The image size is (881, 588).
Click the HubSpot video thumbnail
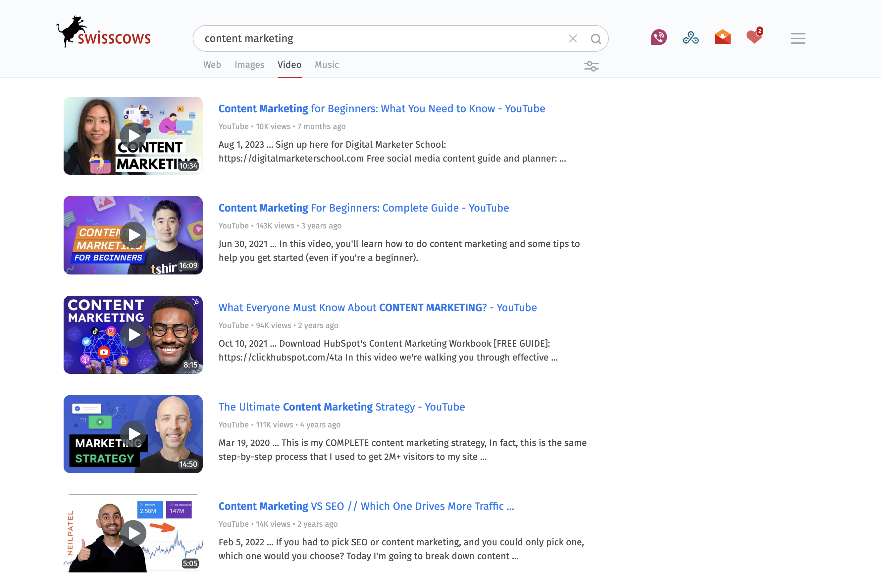coord(133,334)
